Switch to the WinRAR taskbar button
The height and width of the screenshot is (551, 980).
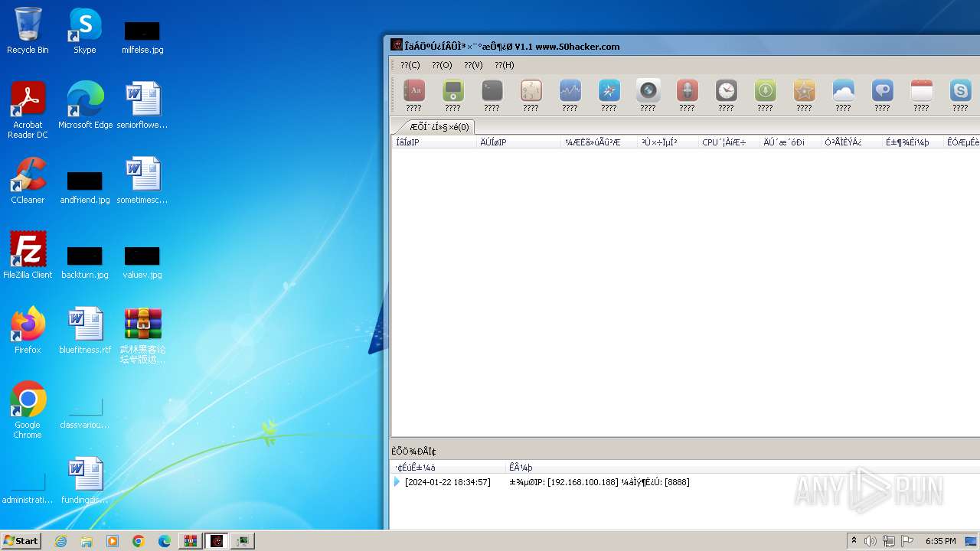[x=191, y=541]
